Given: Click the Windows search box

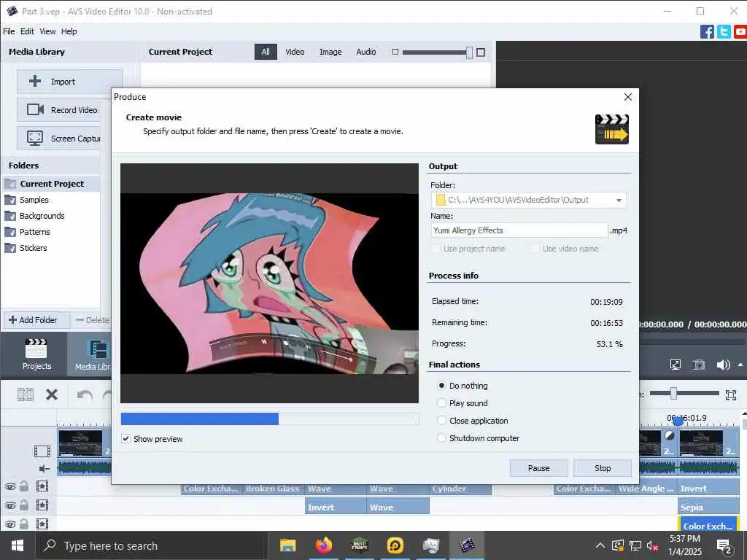Looking at the screenshot, I should pyautogui.click(x=150, y=545).
